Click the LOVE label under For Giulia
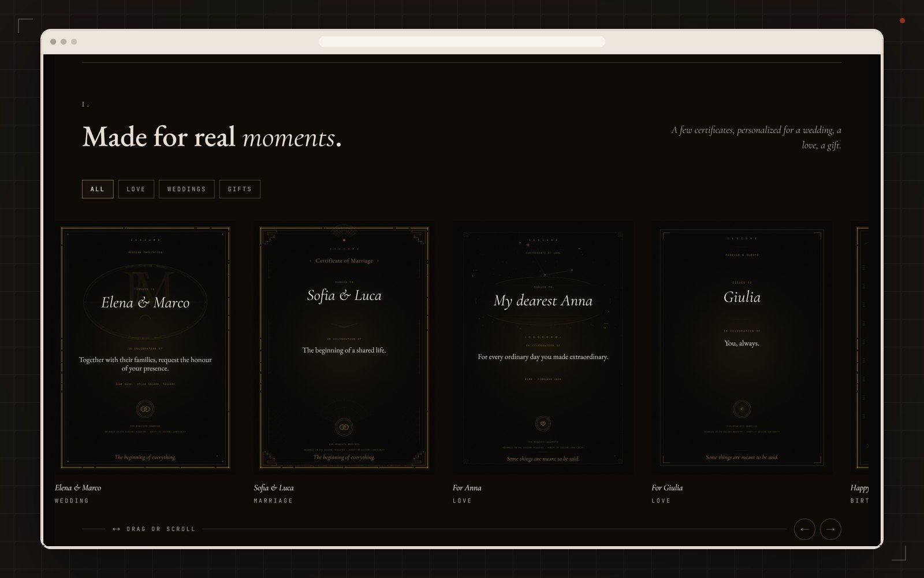 tap(661, 501)
